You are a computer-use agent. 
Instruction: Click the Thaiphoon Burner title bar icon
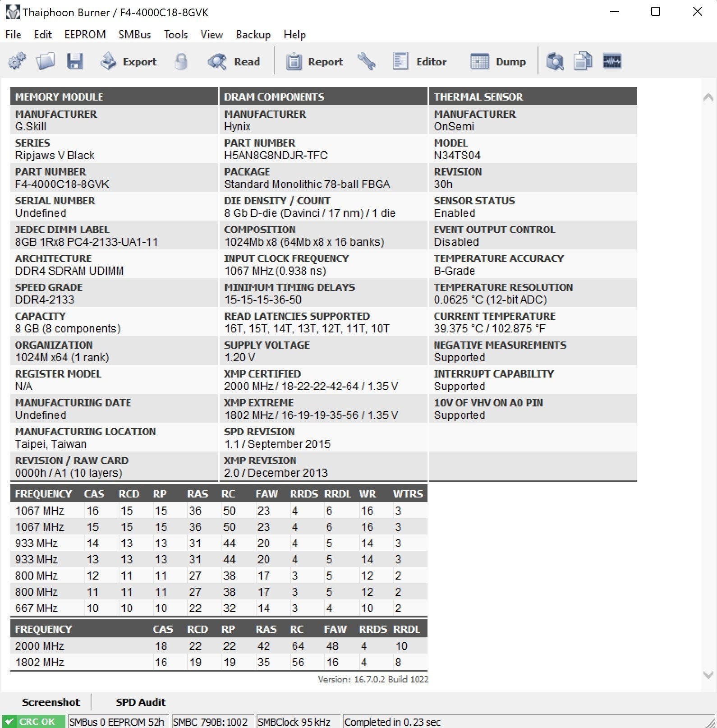13,12
